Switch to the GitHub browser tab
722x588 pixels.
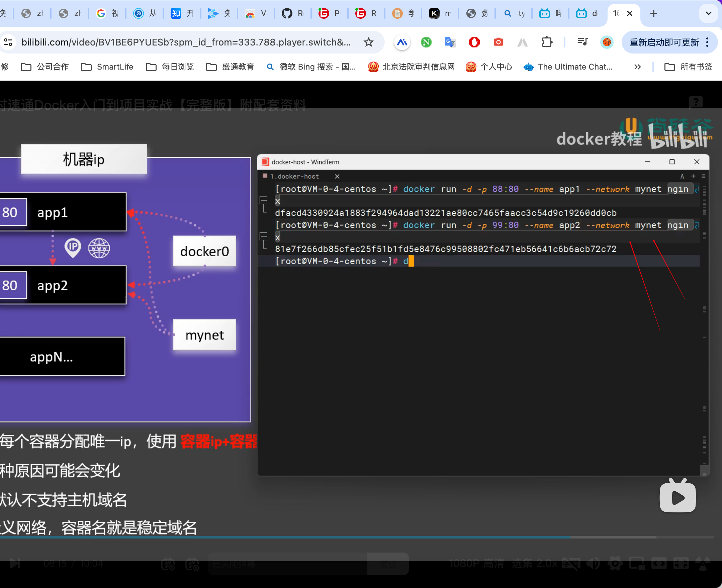pyautogui.click(x=292, y=14)
